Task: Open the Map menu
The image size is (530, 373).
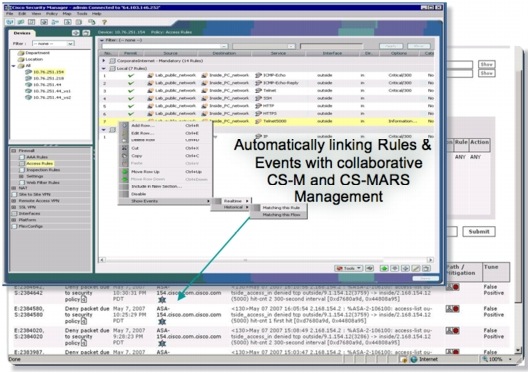Action: (67, 14)
